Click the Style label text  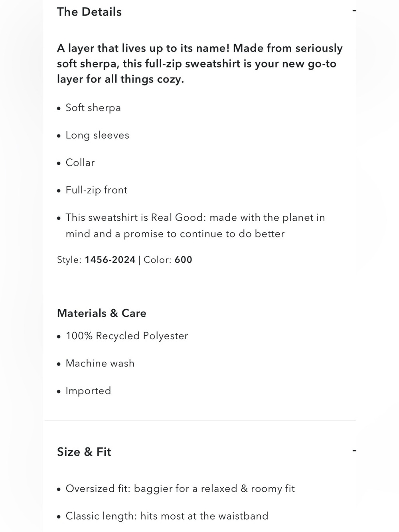pyautogui.click(x=69, y=260)
